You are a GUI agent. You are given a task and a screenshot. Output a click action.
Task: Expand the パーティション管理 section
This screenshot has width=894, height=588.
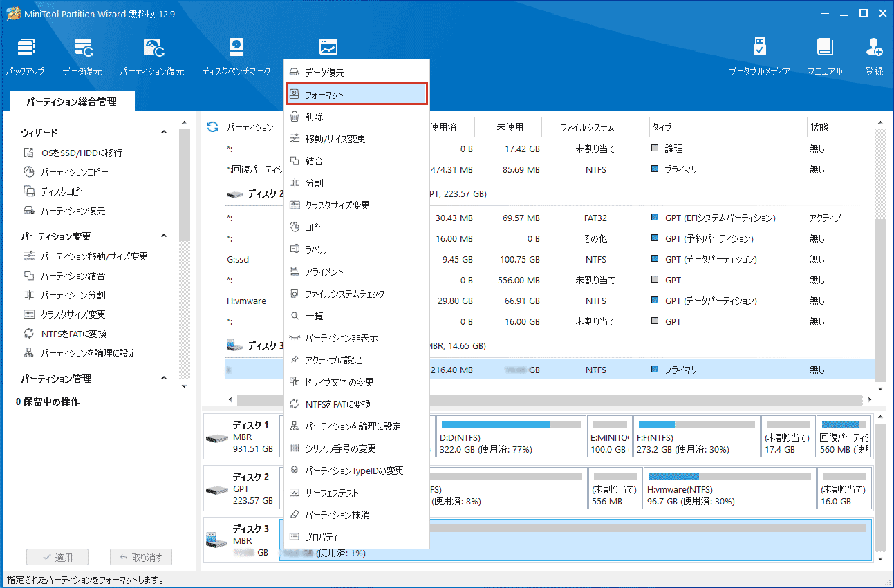point(164,379)
